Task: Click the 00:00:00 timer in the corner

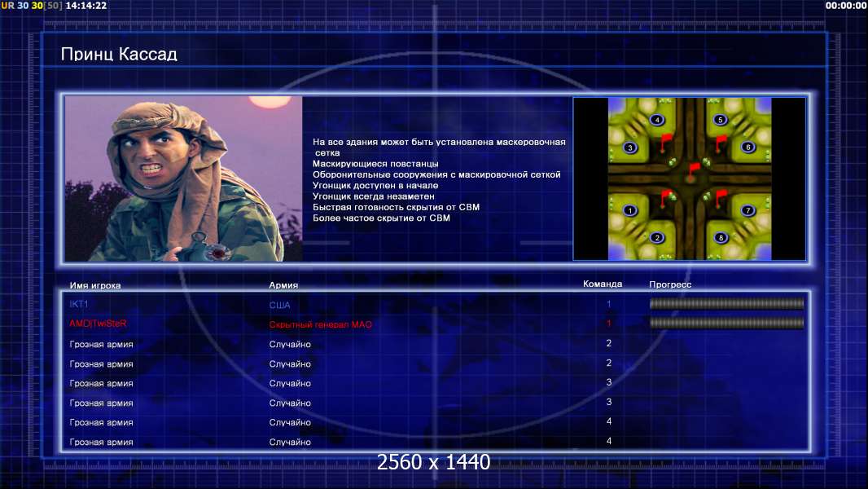Action: (x=846, y=6)
